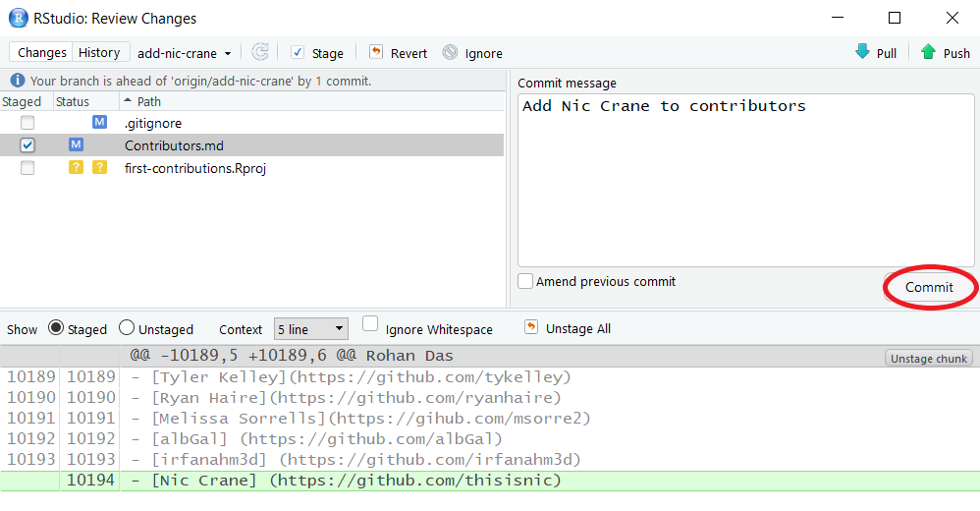Open the Context 5 line dropdown
980x511 pixels.
(310, 329)
